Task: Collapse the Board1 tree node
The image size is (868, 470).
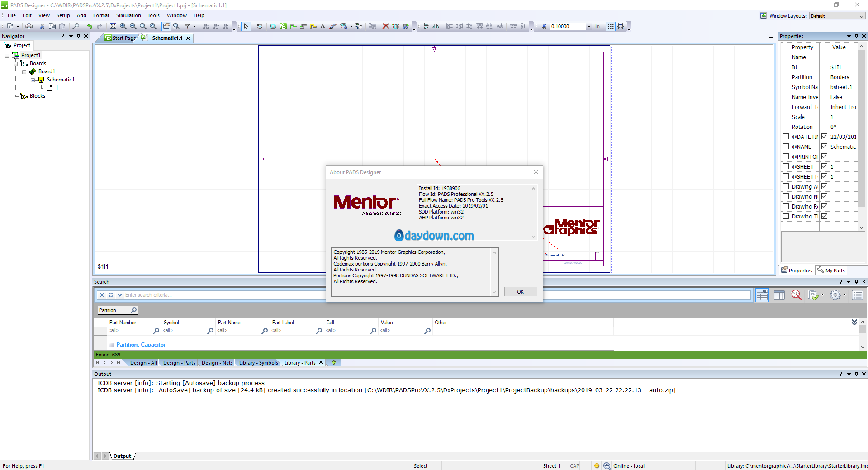Action: click(x=24, y=72)
